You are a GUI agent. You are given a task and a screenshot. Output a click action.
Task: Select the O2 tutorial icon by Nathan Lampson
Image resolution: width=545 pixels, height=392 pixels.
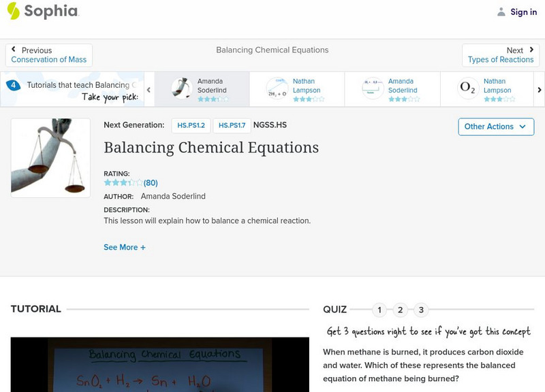[x=468, y=89]
